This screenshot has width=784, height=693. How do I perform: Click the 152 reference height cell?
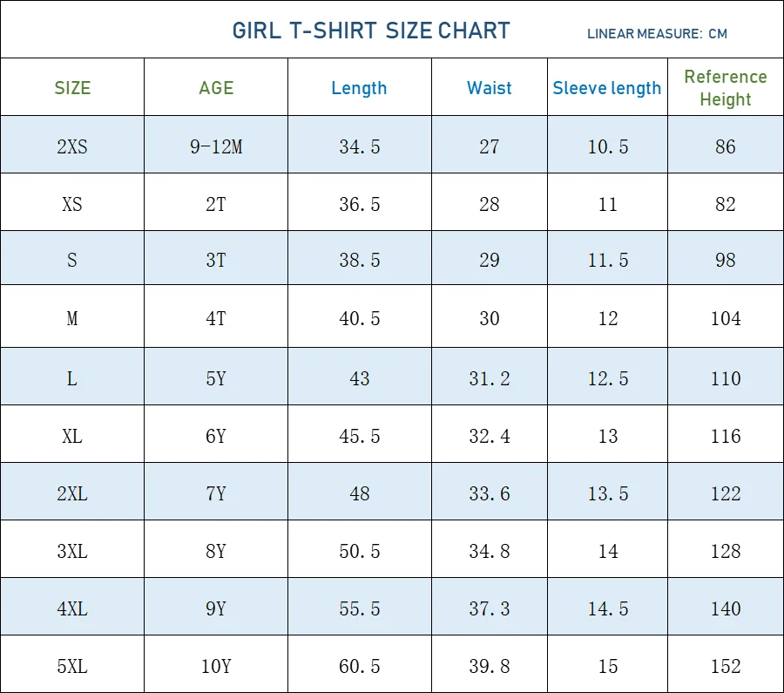(726, 666)
